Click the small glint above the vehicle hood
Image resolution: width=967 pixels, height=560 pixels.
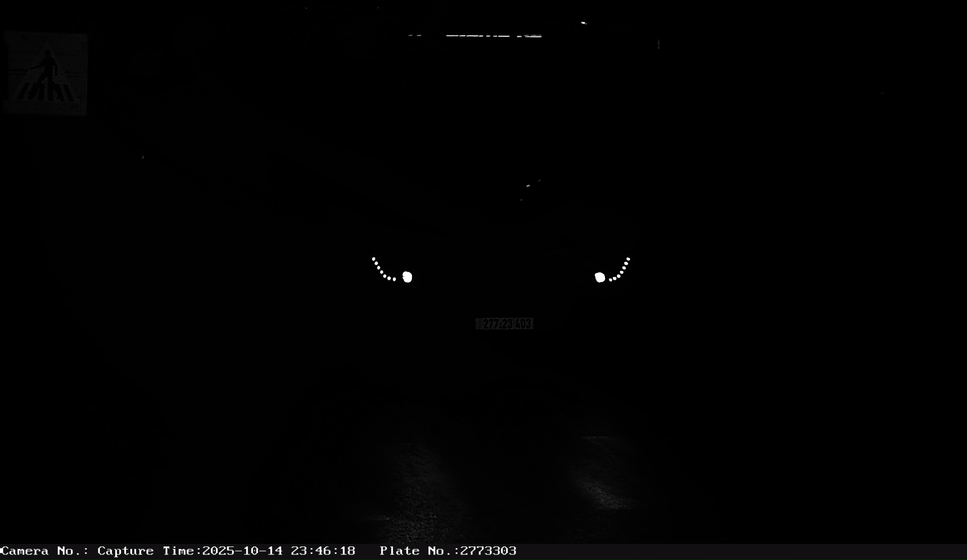528,186
